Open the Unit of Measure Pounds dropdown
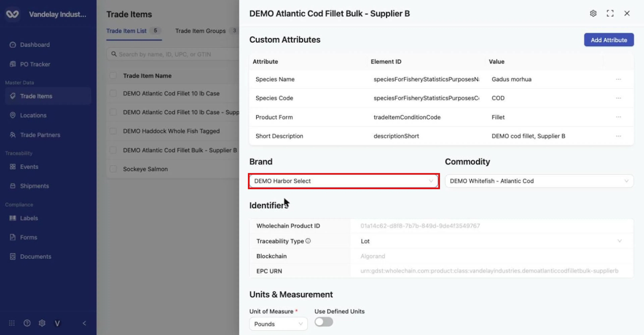Image resolution: width=644 pixels, height=335 pixels. coord(278,324)
